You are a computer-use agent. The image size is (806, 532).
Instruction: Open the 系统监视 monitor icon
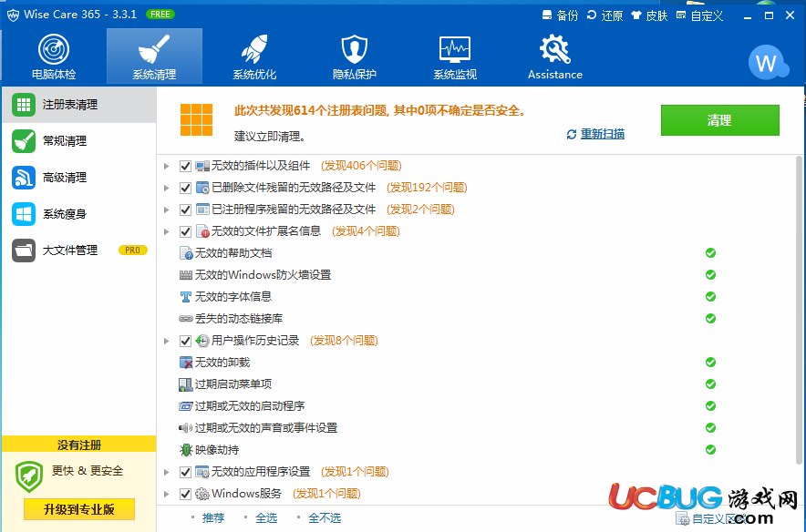pos(455,49)
